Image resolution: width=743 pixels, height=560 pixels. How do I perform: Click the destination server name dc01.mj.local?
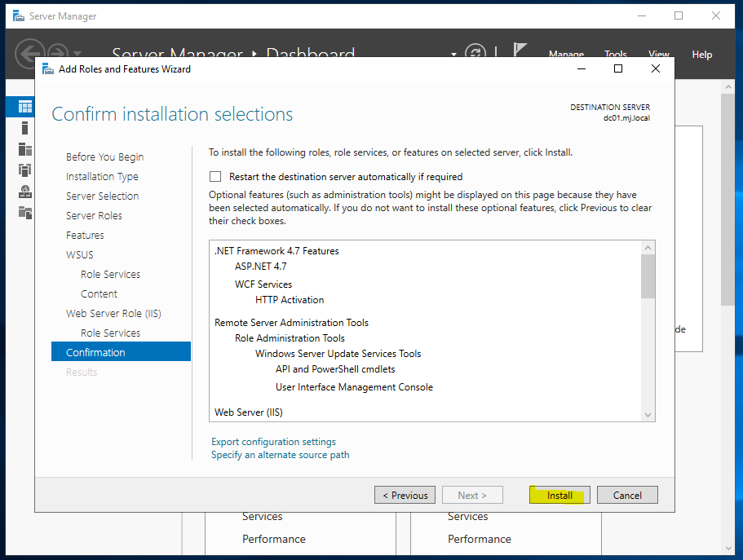point(626,118)
